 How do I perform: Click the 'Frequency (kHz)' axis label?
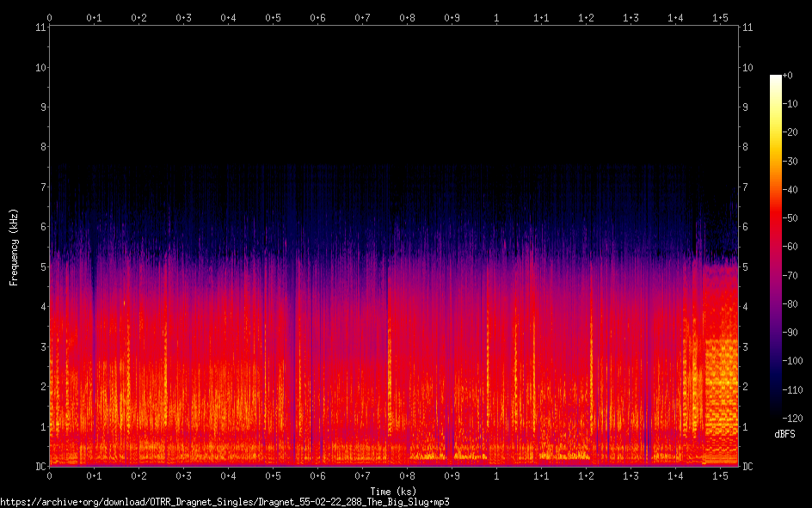click(14, 247)
